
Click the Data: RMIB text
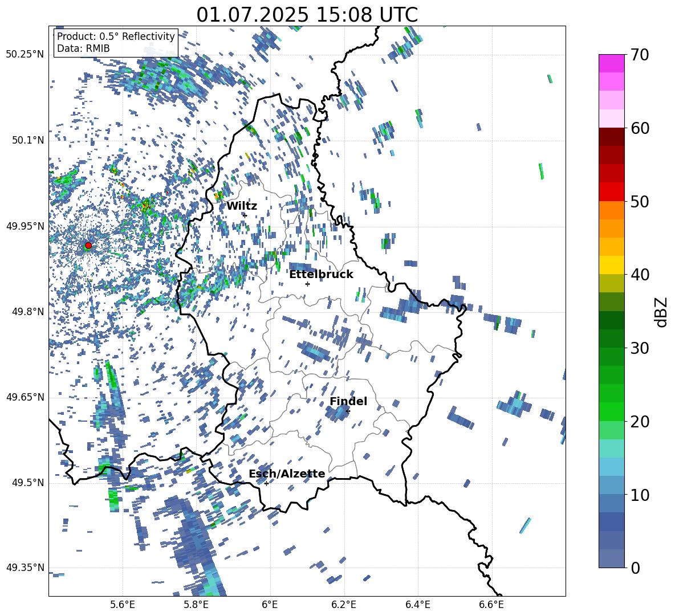point(83,48)
